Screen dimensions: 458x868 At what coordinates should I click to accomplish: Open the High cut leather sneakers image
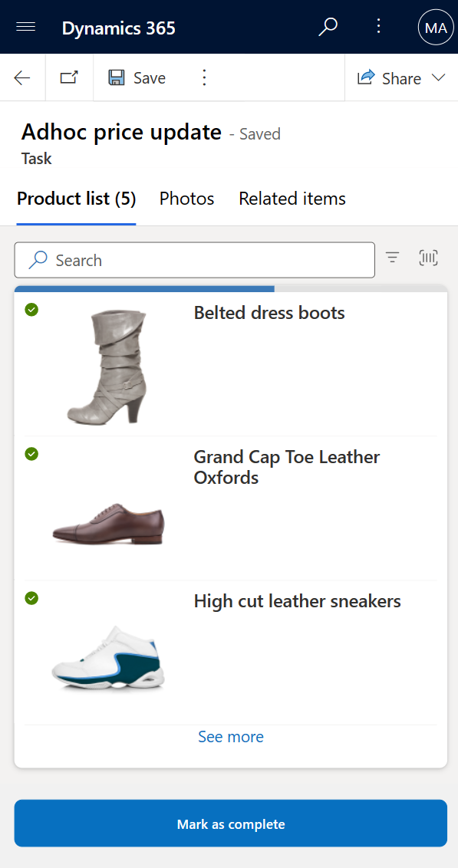[108, 658]
